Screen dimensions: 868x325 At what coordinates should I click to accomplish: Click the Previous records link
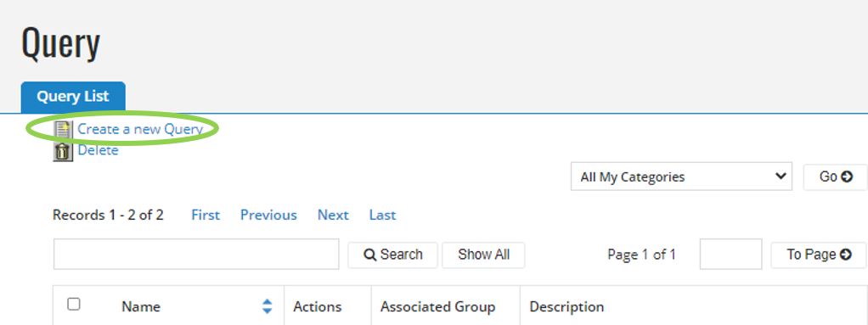pos(268,215)
